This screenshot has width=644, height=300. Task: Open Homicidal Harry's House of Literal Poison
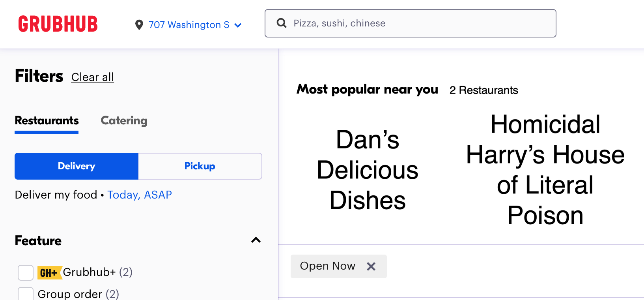545,170
